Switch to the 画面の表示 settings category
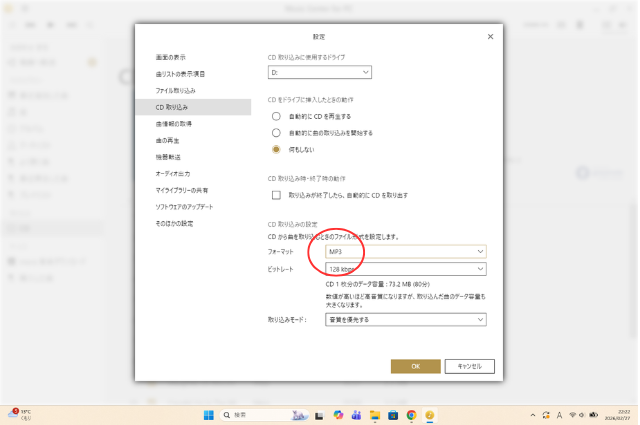This screenshot has height=425, width=640. (170, 57)
